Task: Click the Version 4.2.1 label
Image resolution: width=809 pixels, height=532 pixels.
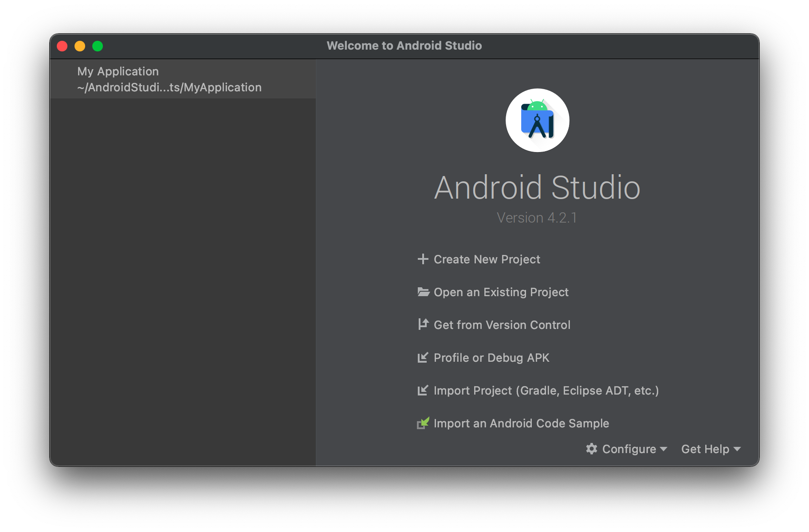Action: point(537,218)
